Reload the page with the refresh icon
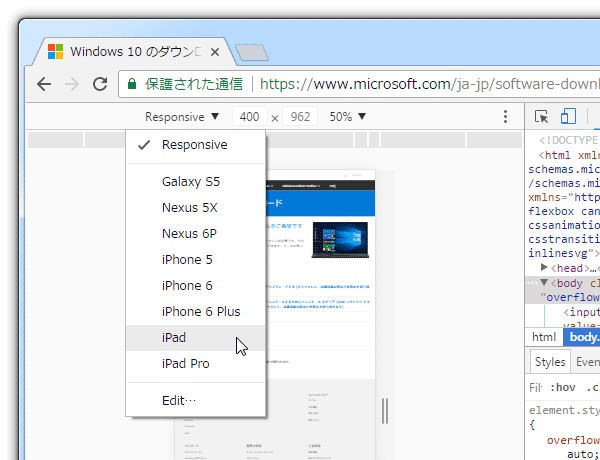This screenshot has height=460, width=600. [100, 84]
